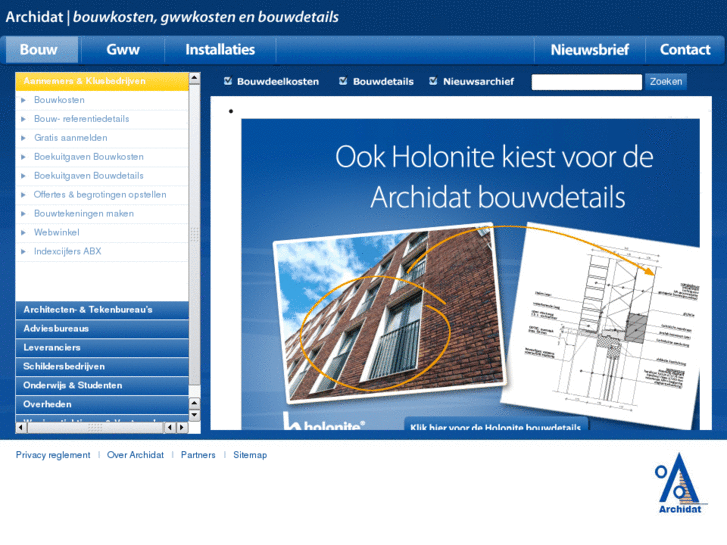The width and height of the screenshot is (727, 545).
Task: Toggle the Bouwdeelkosten checkbox
Action: 228,81
